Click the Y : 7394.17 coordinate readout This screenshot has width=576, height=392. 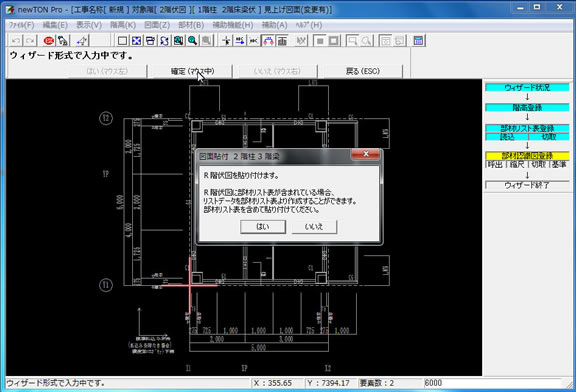click(328, 383)
